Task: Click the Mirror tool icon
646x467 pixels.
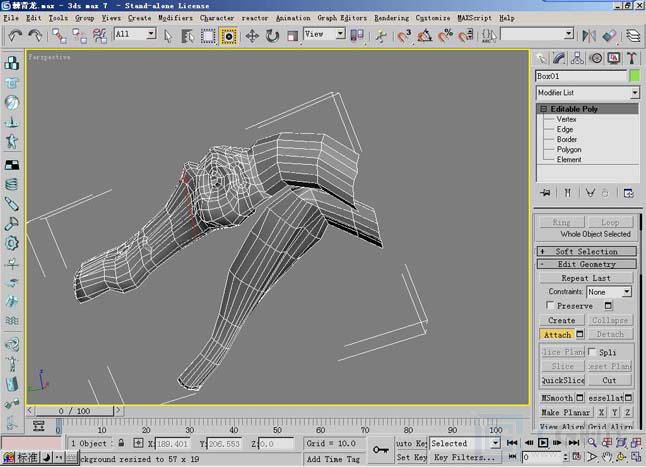Action: 589,36
